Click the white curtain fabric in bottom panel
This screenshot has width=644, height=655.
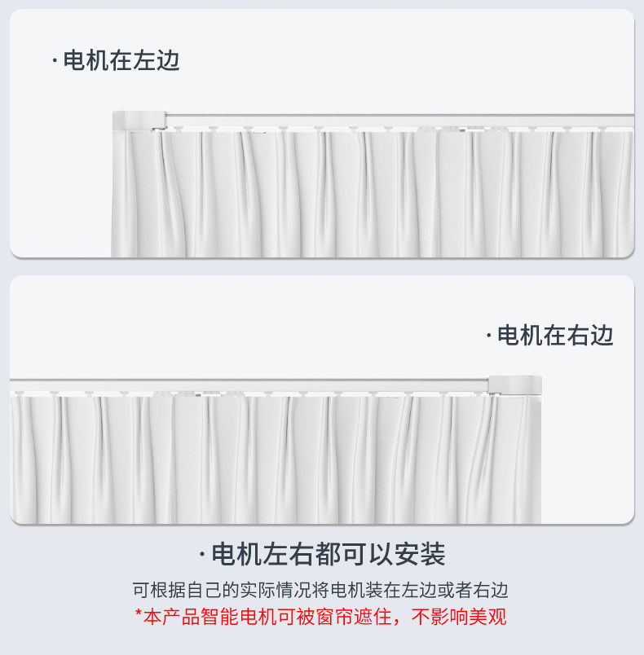click(276, 459)
